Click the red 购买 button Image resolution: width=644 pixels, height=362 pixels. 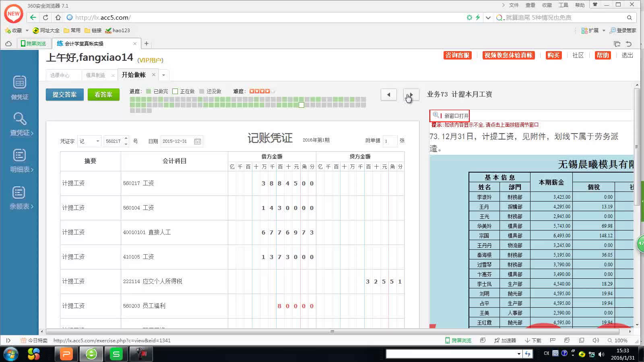pyautogui.click(x=553, y=55)
